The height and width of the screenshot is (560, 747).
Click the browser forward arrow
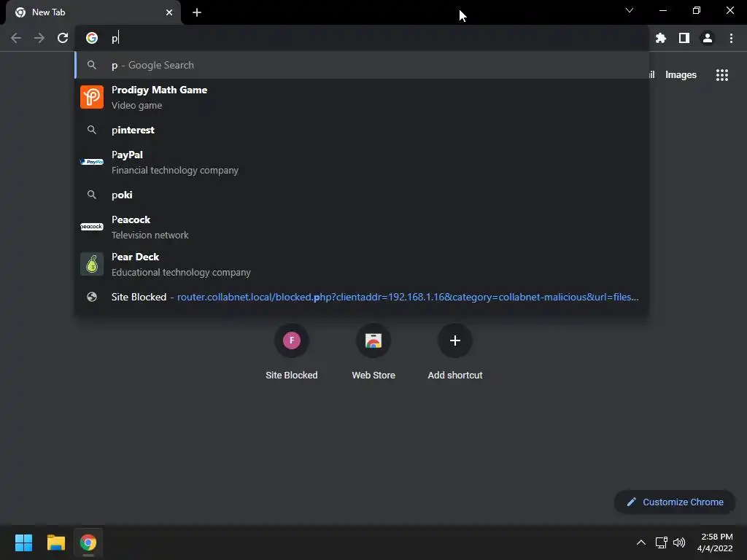39,38
